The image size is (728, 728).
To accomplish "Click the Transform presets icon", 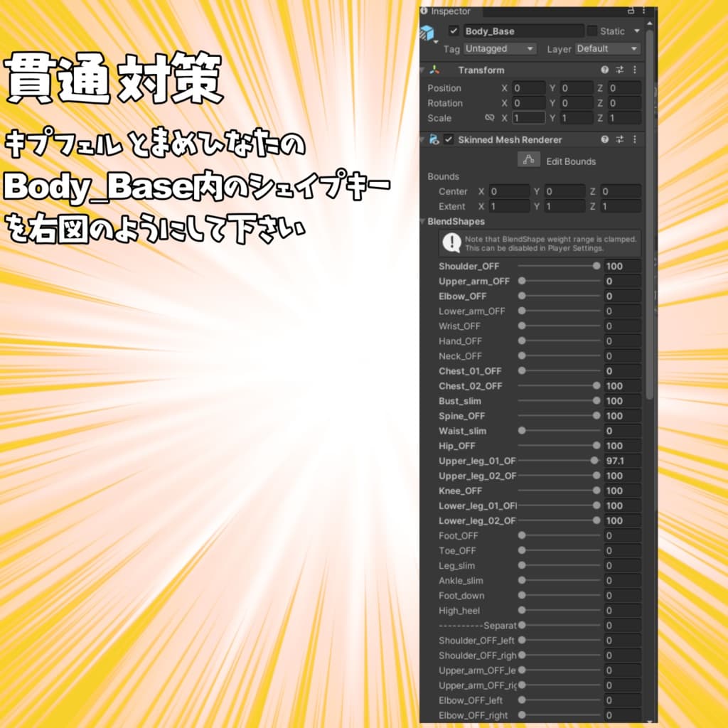I will (619, 70).
